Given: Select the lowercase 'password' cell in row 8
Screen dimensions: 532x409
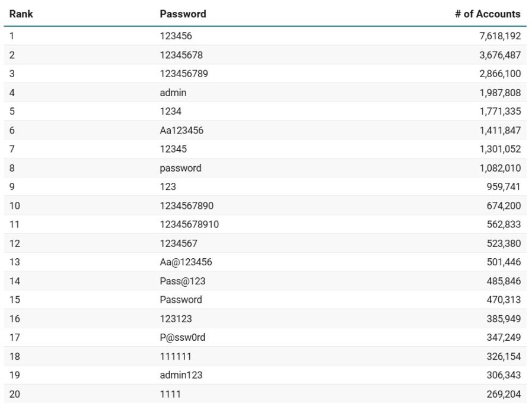Looking at the screenshot, I should 180,168.
